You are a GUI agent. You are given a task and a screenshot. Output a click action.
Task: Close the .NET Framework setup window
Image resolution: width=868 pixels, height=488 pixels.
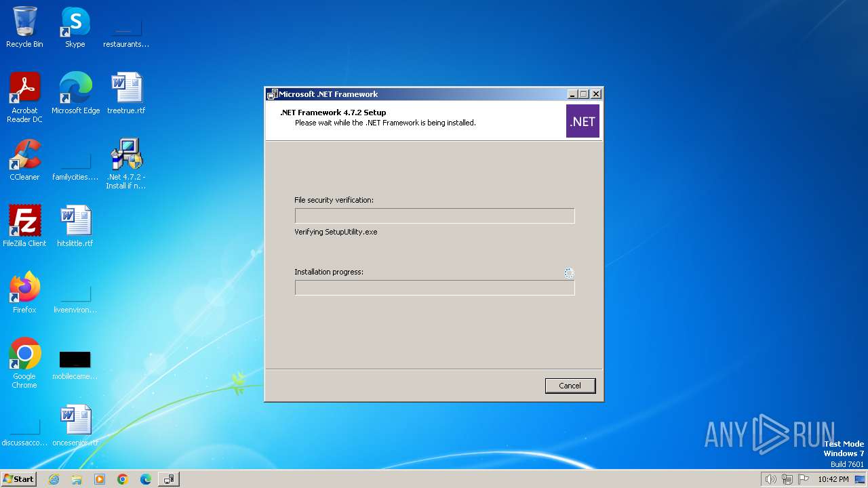pyautogui.click(x=596, y=94)
